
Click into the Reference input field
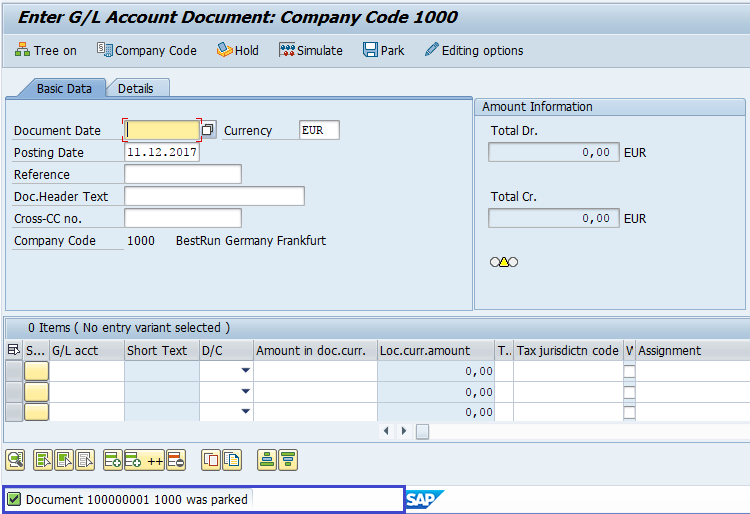[x=182, y=174]
